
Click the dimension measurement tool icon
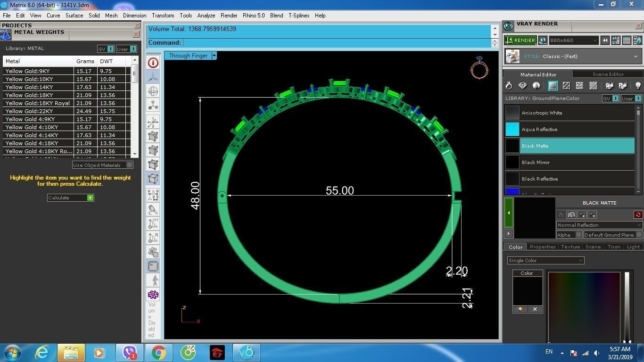point(153,195)
